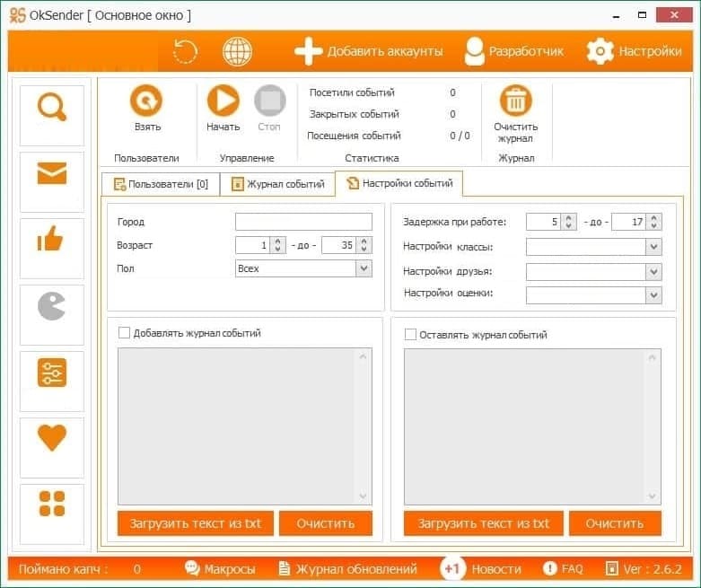The width and height of the screenshot is (701, 588).
Task: Click the refresh circular arrow icon
Action: click(x=185, y=51)
